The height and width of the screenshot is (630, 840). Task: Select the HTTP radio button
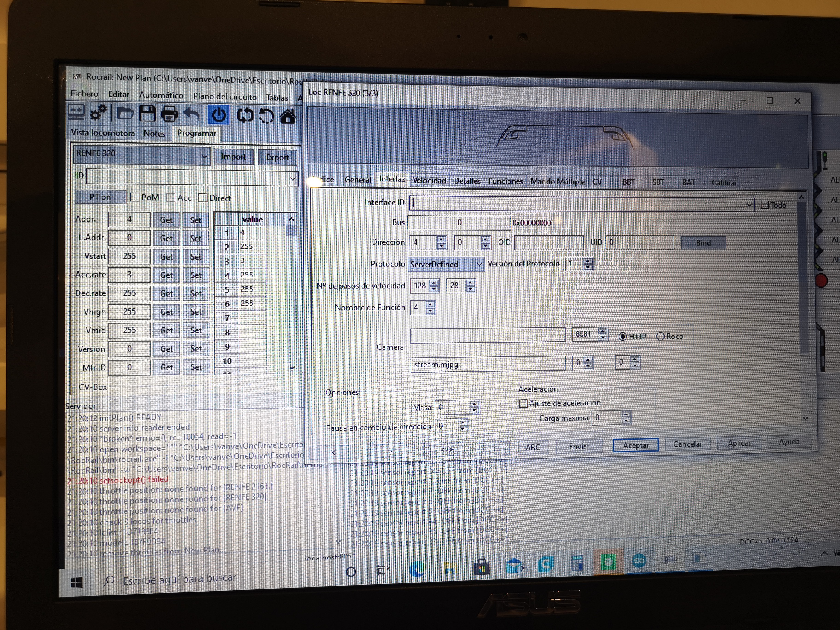623,336
